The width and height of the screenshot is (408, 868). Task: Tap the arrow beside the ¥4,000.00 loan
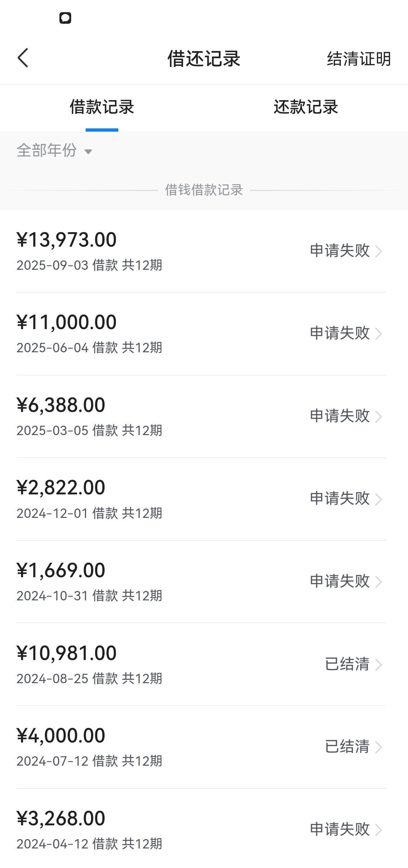click(378, 747)
